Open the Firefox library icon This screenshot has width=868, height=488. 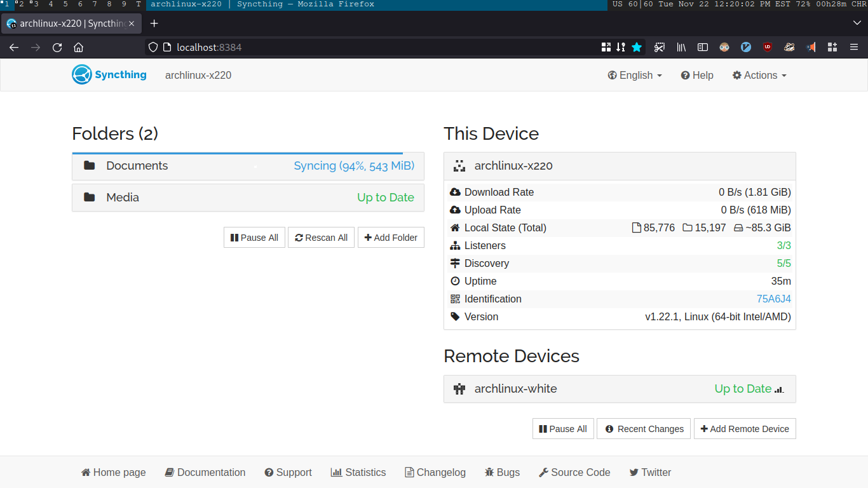tap(681, 47)
